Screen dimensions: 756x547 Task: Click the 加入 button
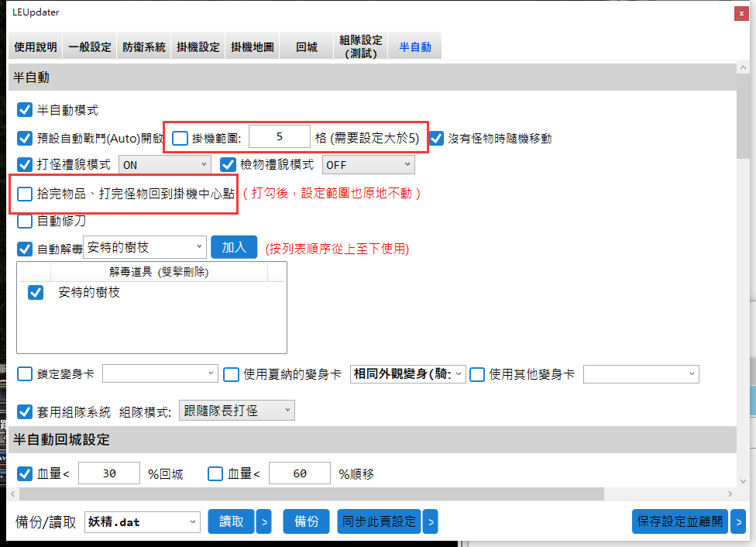[x=235, y=247]
